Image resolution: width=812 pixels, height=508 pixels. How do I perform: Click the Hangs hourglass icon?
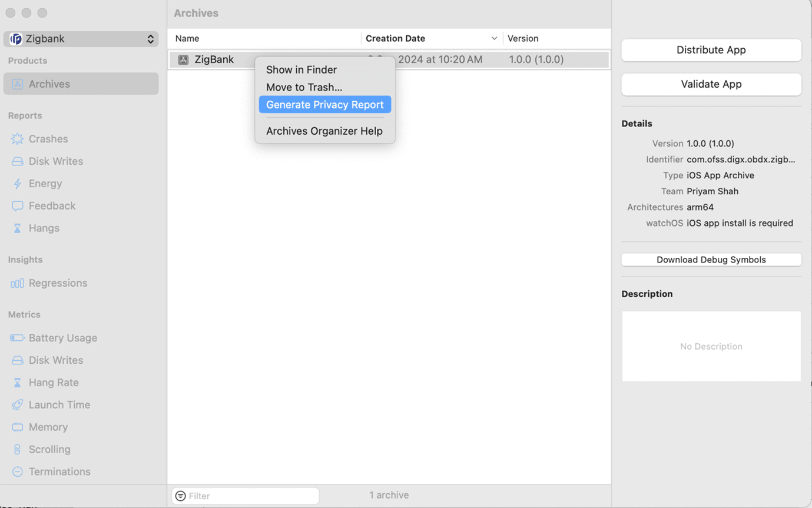click(x=18, y=228)
